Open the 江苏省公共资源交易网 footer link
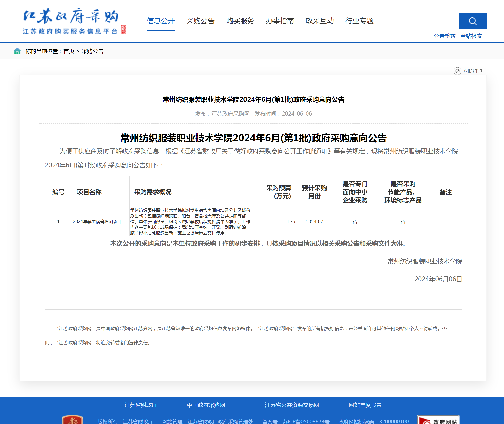504x424 pixels. click(x=292, y=405)
